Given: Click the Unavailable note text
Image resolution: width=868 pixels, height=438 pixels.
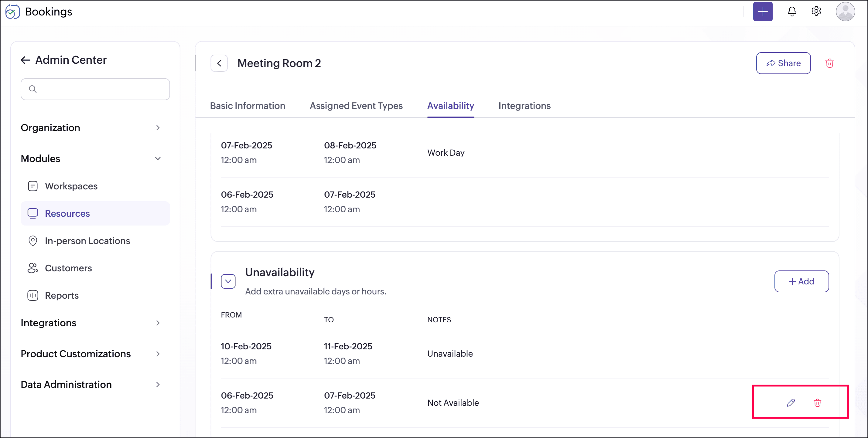Looking at the screenshot, I should (x=450, y=354).
